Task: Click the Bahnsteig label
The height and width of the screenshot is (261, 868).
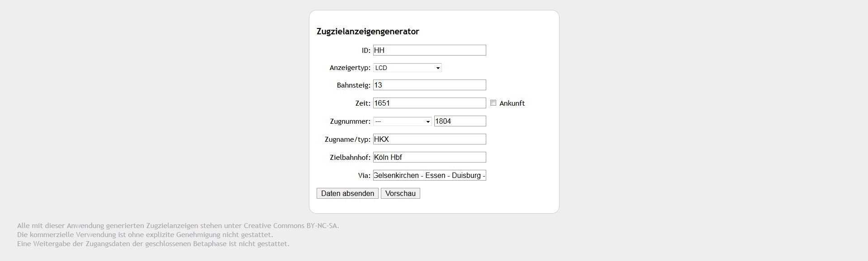Action: (x=353, y=85)
